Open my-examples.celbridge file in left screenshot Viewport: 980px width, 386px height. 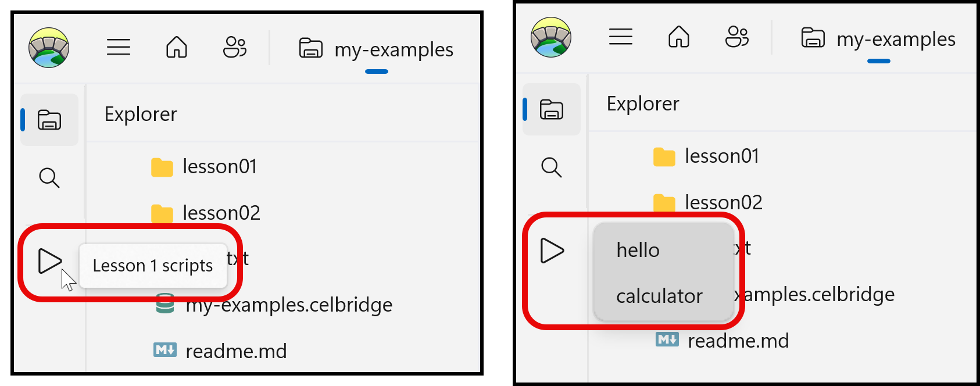(289, 305)
